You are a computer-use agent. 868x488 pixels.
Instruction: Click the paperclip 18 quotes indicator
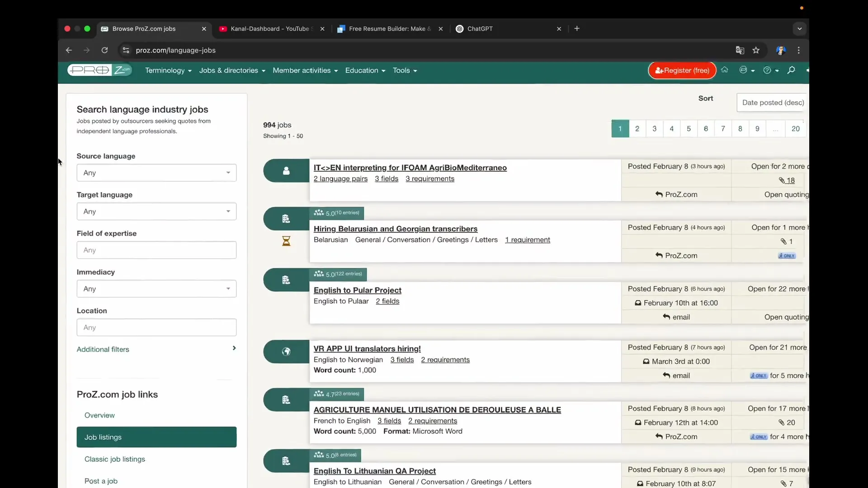coord(787,180)
